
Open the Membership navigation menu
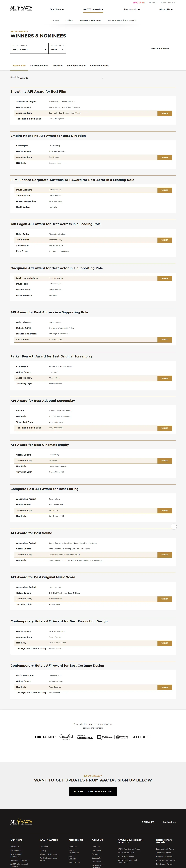(131, 9)
